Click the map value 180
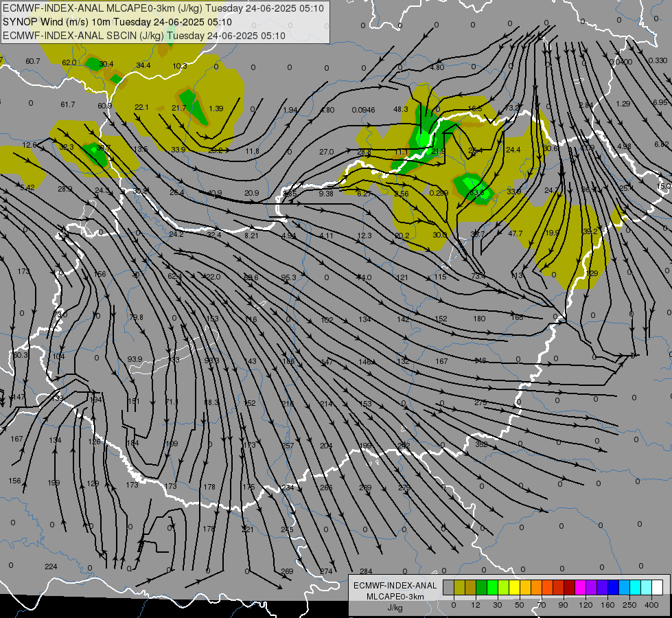This screenshot has height=618, width=672. [479, 319]
